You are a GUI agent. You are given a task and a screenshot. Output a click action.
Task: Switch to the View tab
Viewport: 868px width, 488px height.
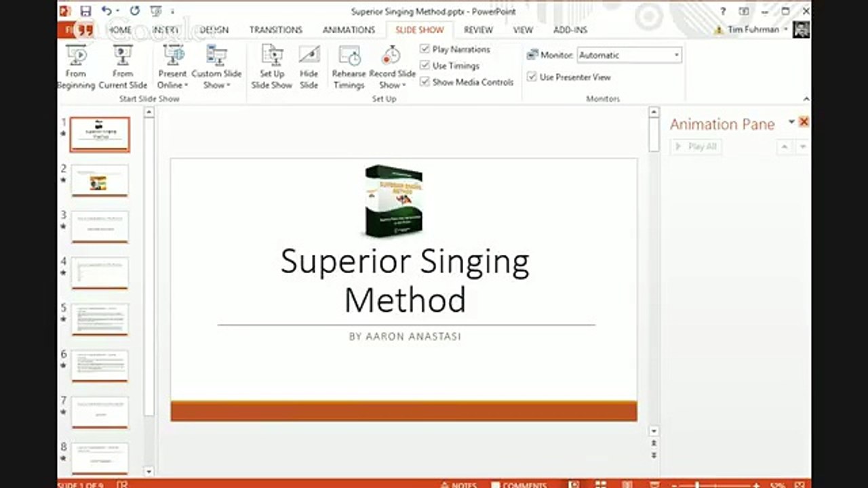(523, 30)
